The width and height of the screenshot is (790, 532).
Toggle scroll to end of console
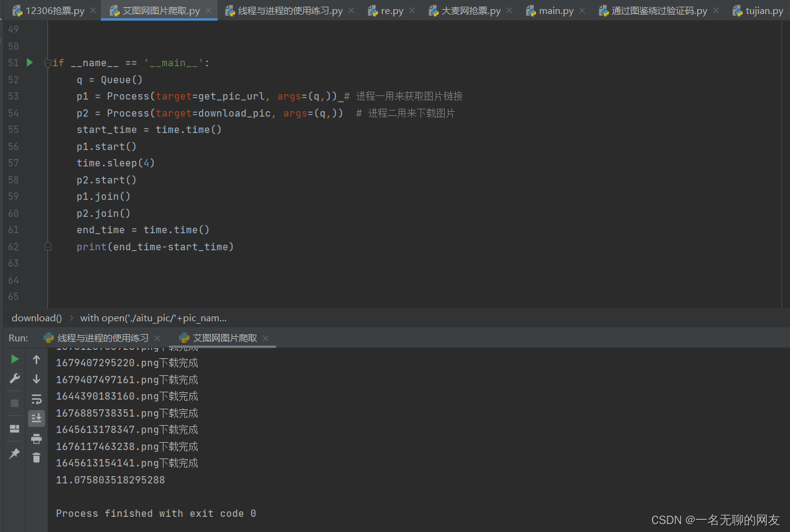[x=36, y=418]
